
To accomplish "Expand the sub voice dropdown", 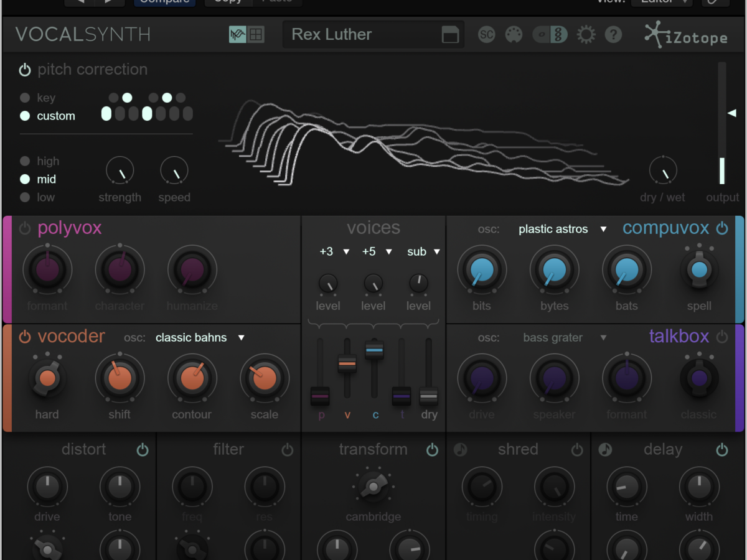I will (424, 251).
